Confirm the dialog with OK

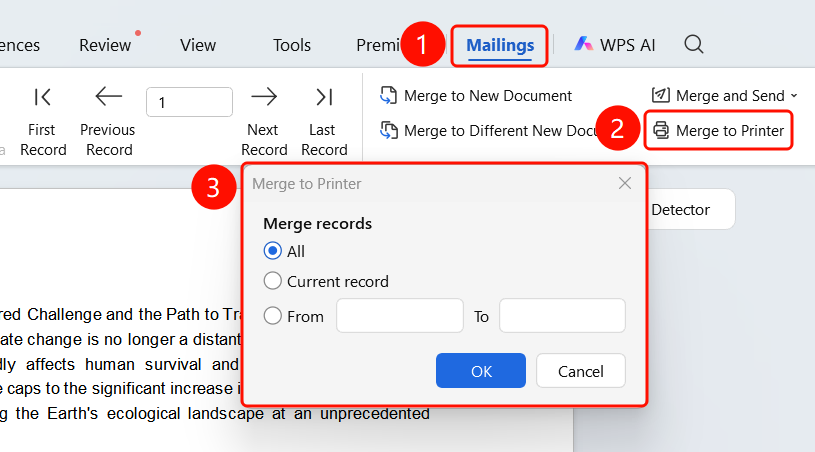point(481,370)
